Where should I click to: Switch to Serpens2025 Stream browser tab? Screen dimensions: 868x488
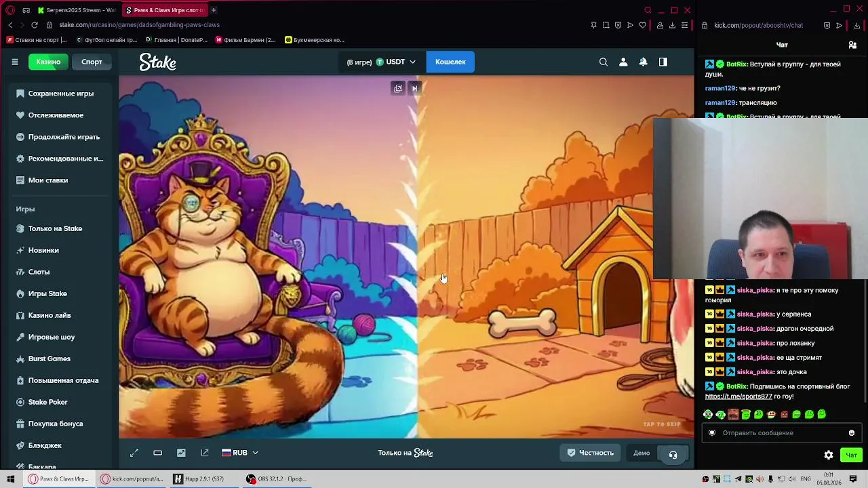point(77,10)
